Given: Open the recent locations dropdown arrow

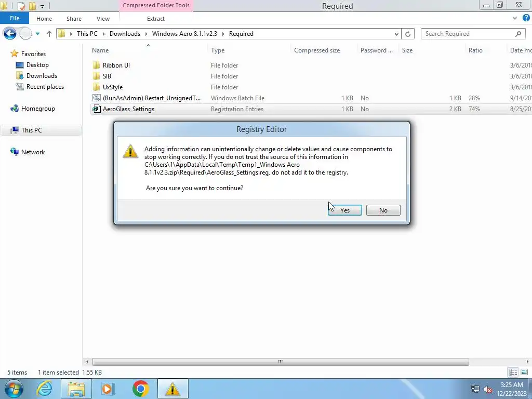Looking at the screenshot, I should [x=37, y=34].
